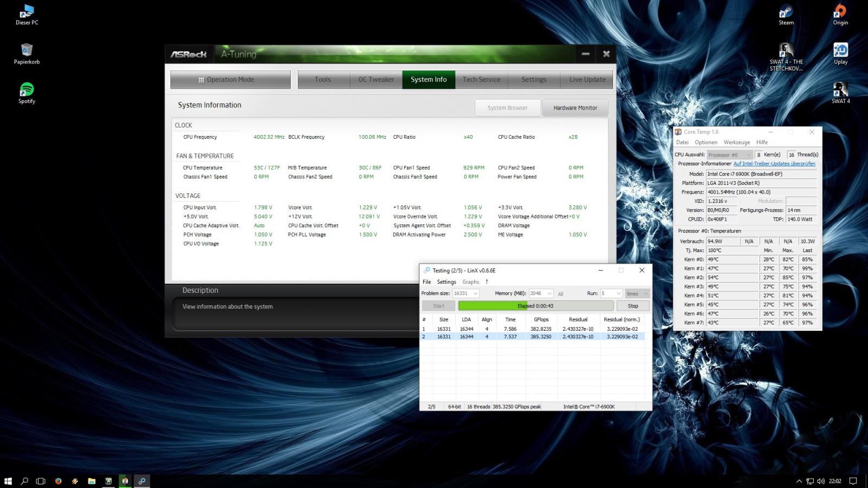Open File Explorer from the taskbar

92,481
